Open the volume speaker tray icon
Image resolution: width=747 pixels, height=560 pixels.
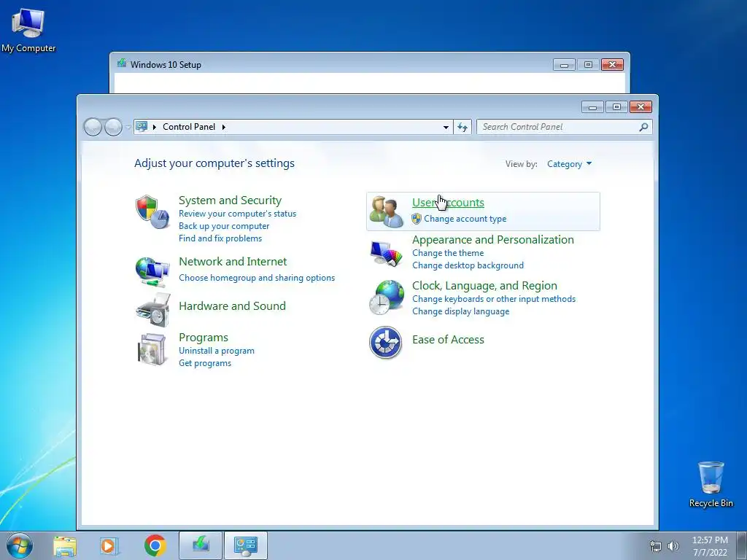click(673, 546)
